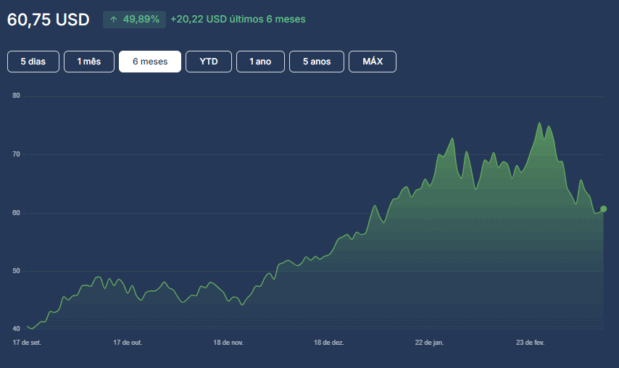Switch chart to 1 ano range

tap(261, 62)
